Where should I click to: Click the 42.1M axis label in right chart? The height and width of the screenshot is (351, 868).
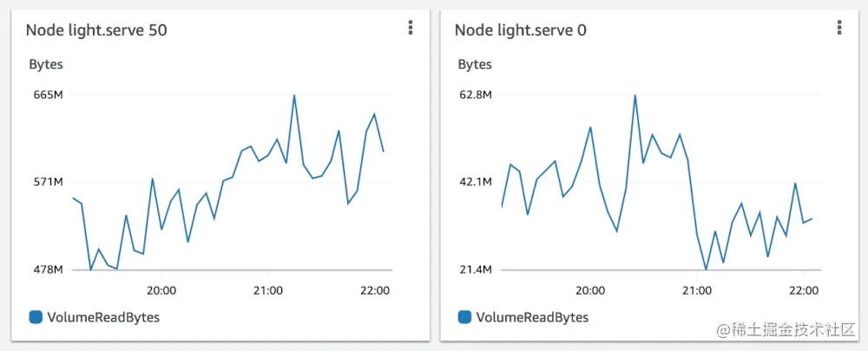[476, 182]
